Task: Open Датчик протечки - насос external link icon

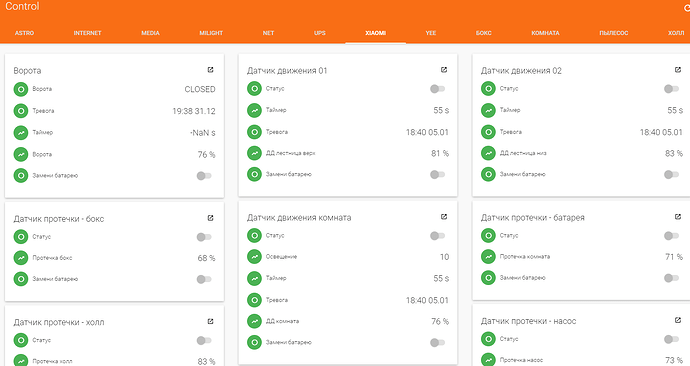Action: pyautogui.click(x=678, y=320)
